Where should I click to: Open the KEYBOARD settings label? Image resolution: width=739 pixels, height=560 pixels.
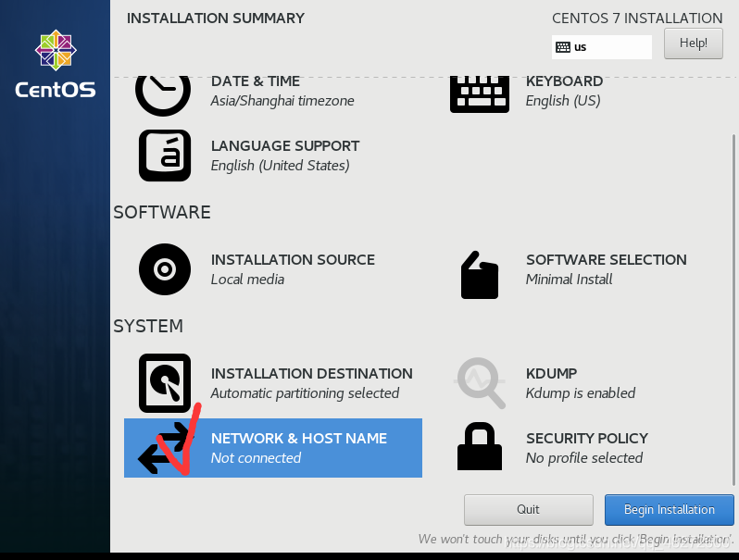[x=564, y=81]
